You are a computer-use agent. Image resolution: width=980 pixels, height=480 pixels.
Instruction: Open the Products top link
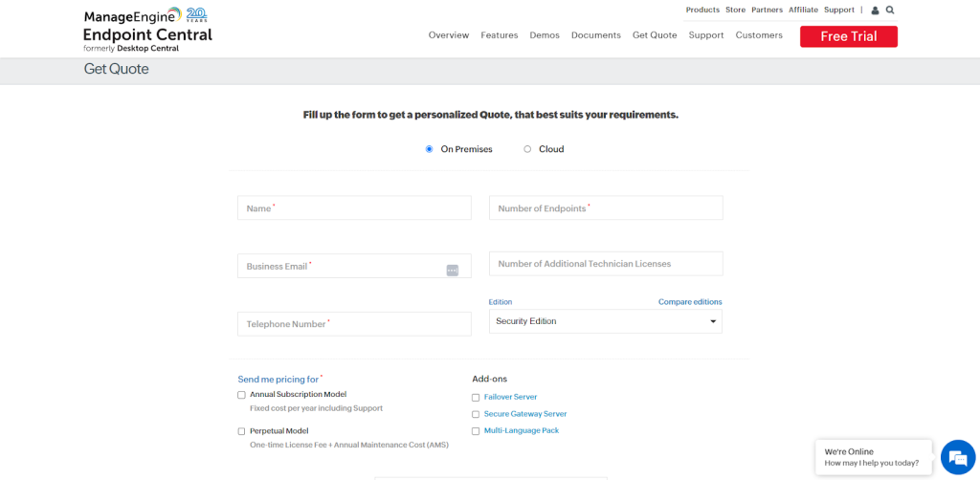[702, 10]
